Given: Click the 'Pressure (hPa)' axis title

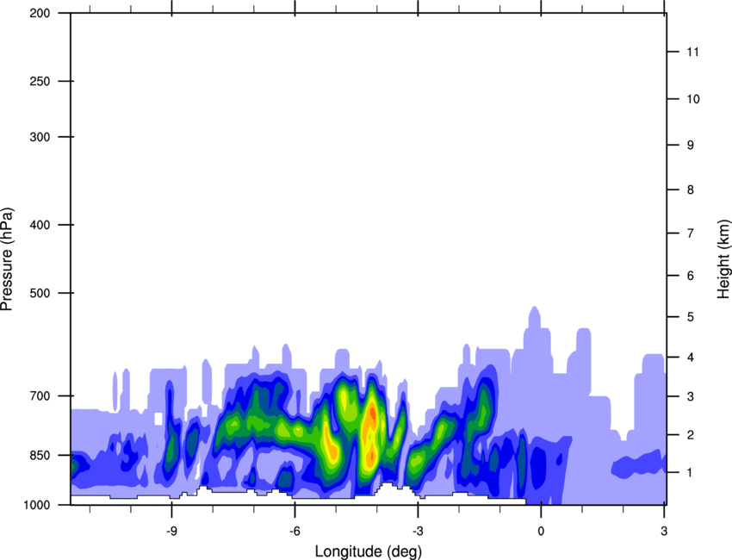Looking at the screenshot, I should (x=7, y=259).
